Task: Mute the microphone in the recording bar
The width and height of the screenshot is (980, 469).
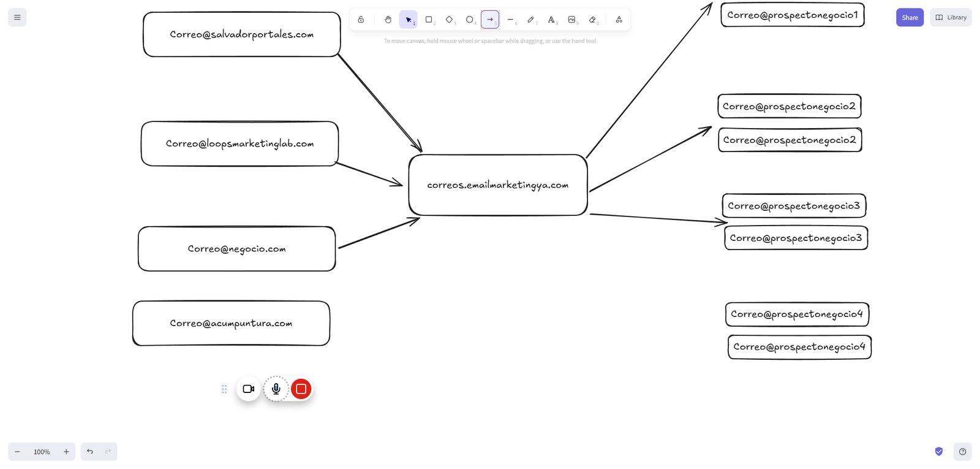Action: click(x=276, y=389)
